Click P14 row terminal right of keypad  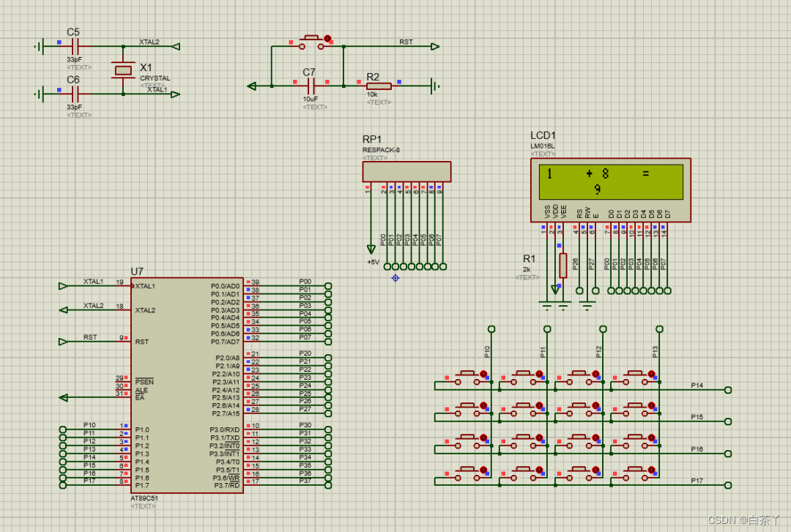(x=728, y=390)
